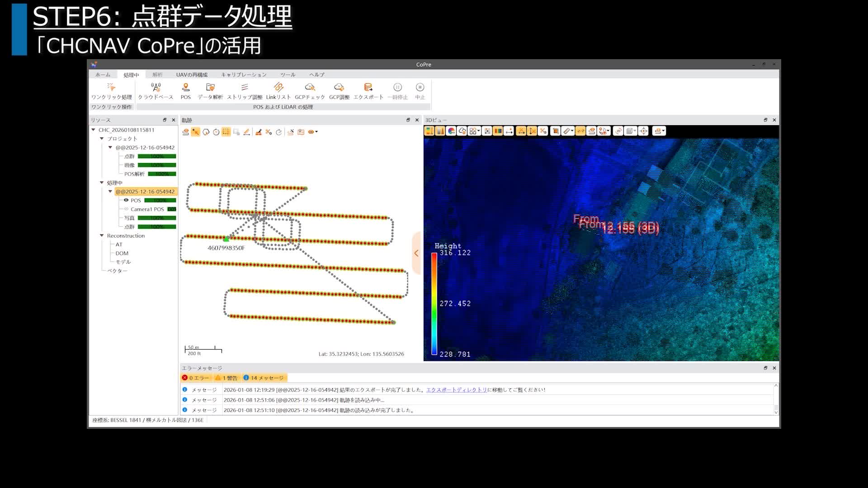Click the 14 メッセージ filter button
The image size is (868, 488).
pos(264,378)
